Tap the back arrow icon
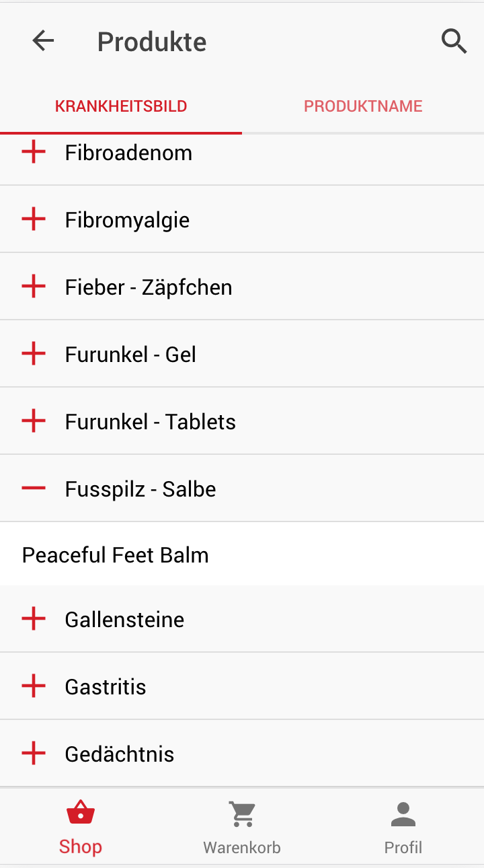The image size is (484, 868). 43,41
